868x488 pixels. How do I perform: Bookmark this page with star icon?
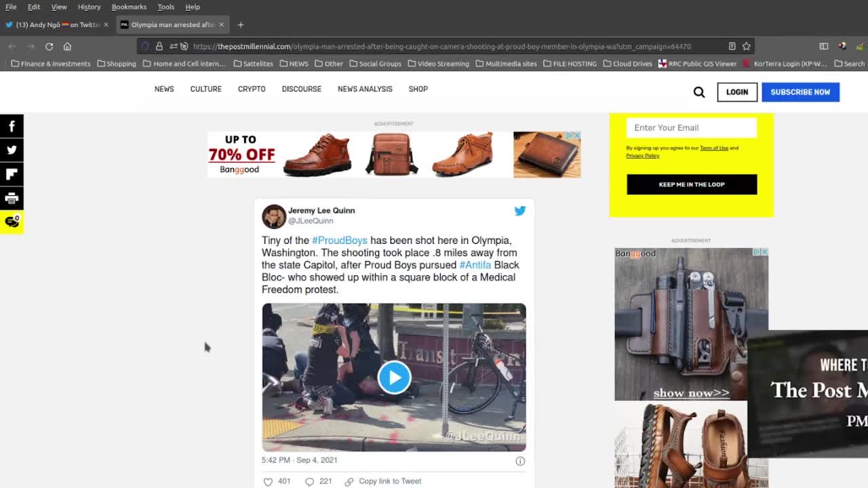(x=746, y=46)
